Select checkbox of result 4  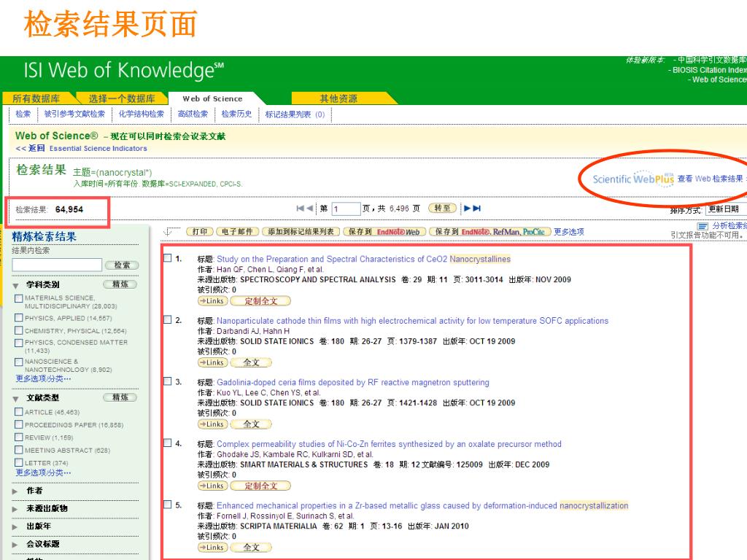[x=168, y=443]
